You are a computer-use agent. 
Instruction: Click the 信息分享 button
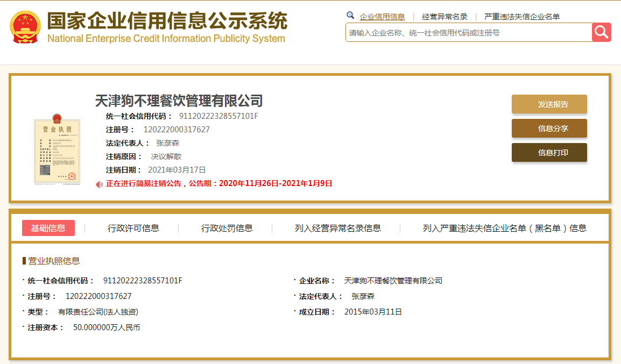click(549, 128)
